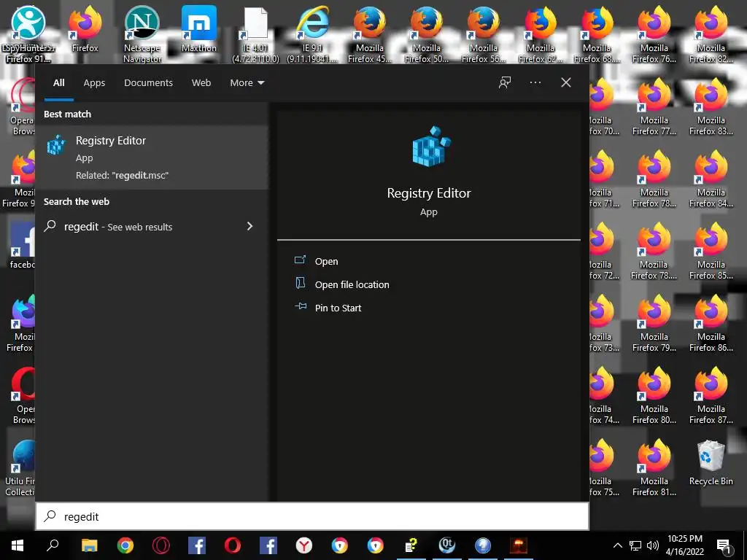Image resolution: width=747 pixels, height=560 pixels.
Task: Expand the regedit web results chevron
Action: 249,226
